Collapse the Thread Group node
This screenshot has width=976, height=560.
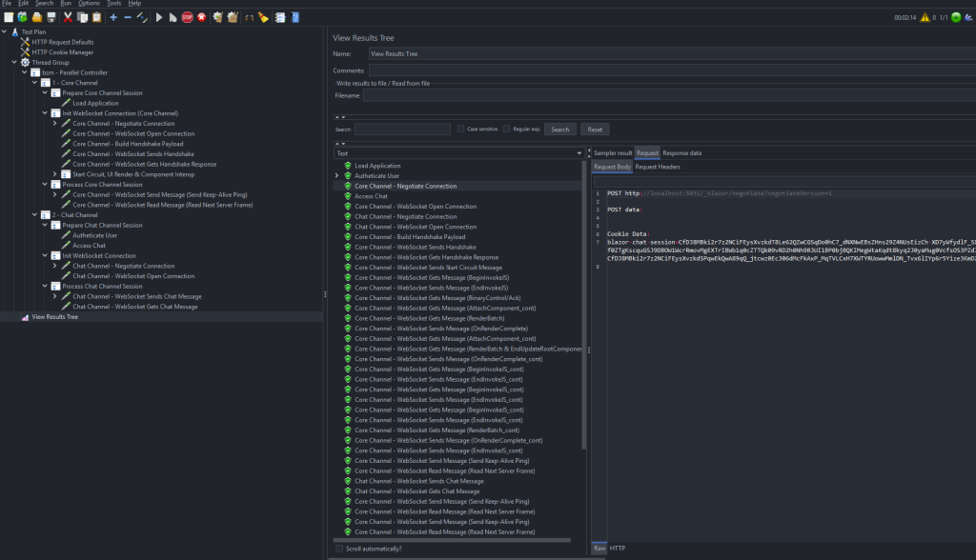14,62
